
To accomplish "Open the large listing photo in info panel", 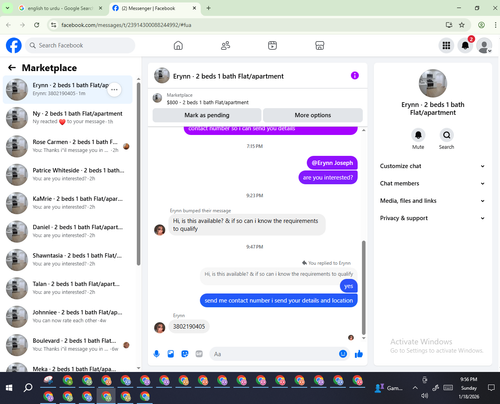I will click(x=433, y=83).
